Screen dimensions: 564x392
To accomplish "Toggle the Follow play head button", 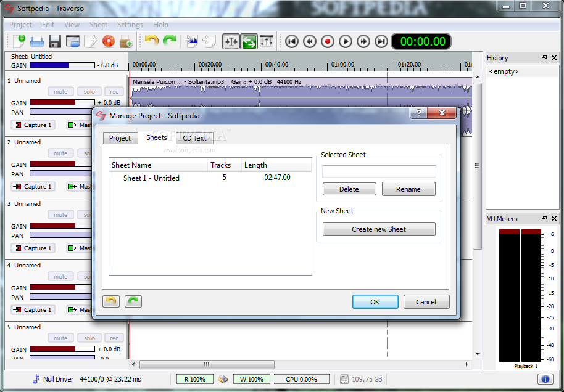I will click(249, 41).
